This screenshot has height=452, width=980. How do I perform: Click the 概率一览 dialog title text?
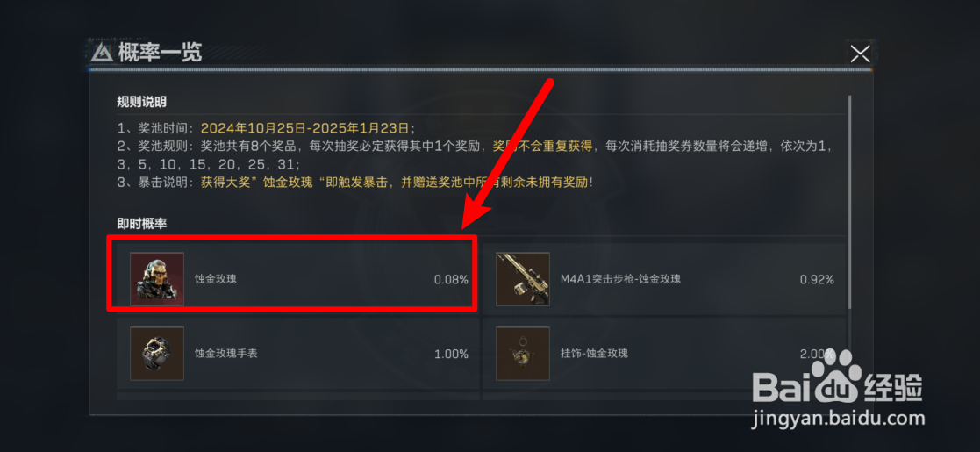click(160, 54)
